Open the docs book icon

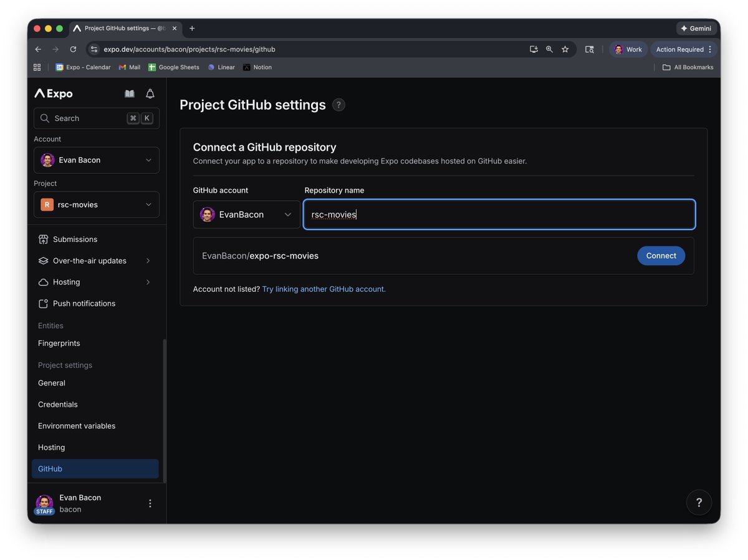pos(130,94)
